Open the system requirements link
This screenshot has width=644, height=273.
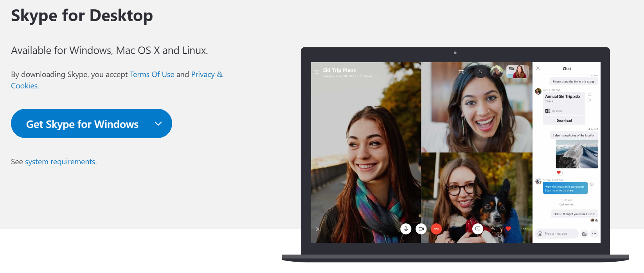pyautogui.click(x=60, y=162)
